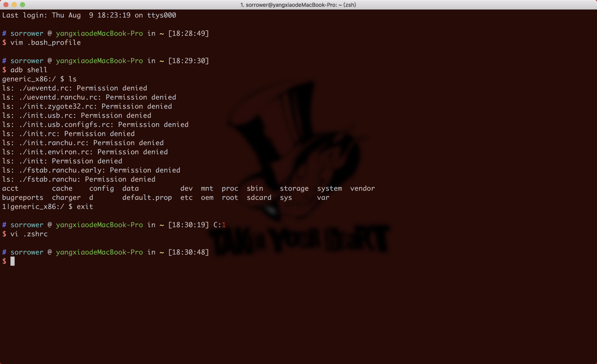The image size is (597, 364).
Task: Click the 'var' directory name
Action: [323, 198]
